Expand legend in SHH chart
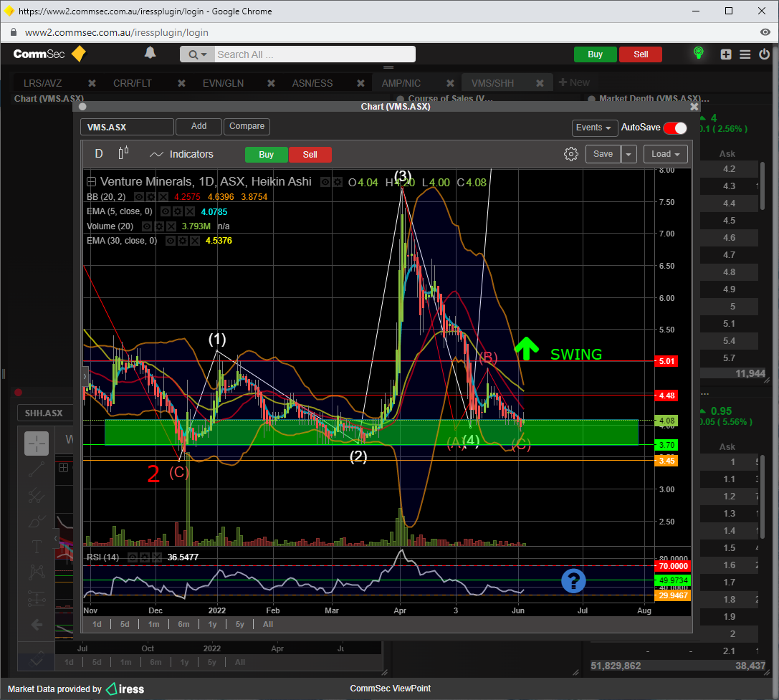The image size is (779, 700). click(64, 467)
